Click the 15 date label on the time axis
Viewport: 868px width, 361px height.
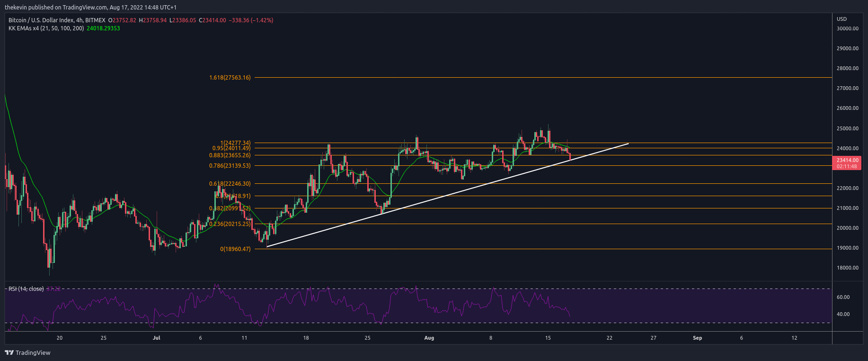pos(548,338)
